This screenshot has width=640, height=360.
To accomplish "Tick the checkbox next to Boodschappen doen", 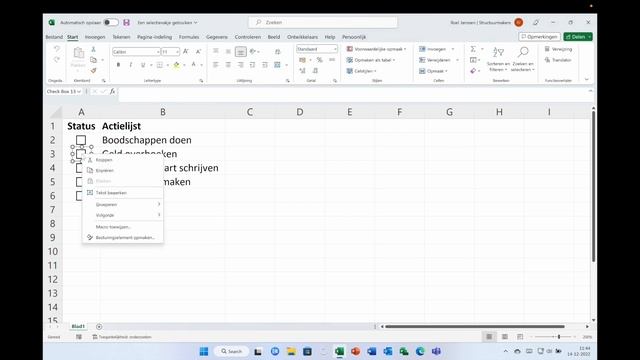I will point(81,140).
